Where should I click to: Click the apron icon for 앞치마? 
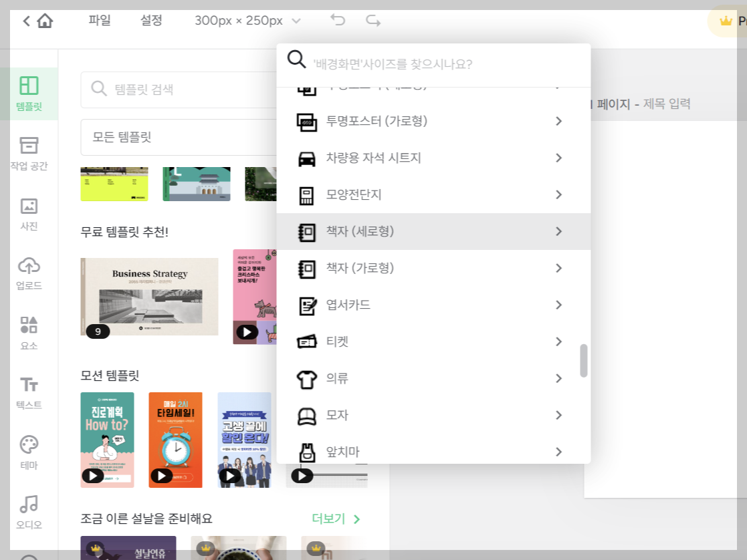(307, 452)
